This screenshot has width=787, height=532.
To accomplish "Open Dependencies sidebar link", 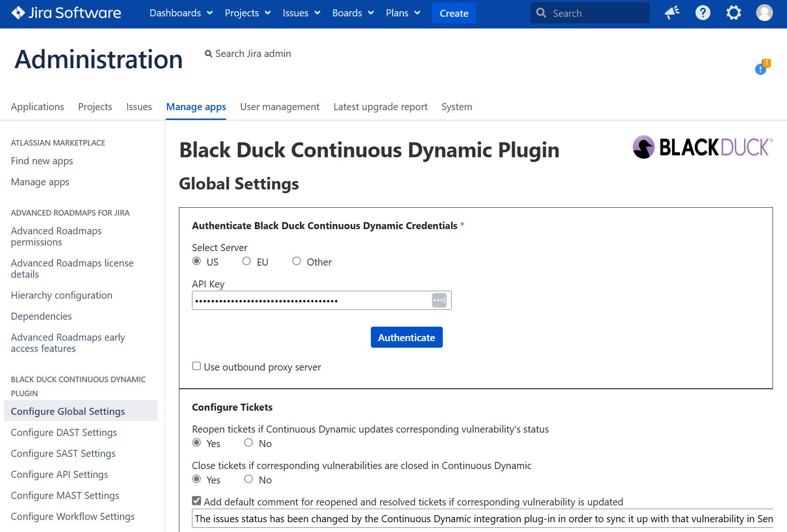I will point(42,316).
